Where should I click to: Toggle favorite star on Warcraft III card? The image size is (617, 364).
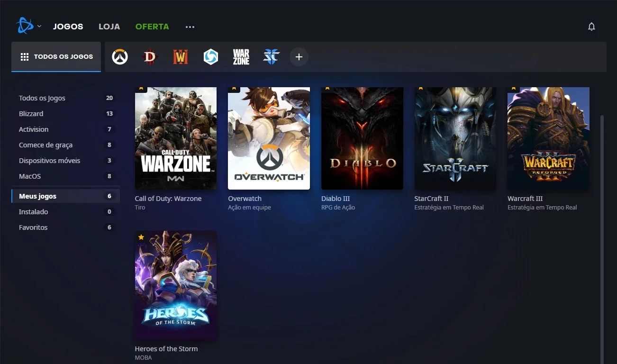point(514,89)
